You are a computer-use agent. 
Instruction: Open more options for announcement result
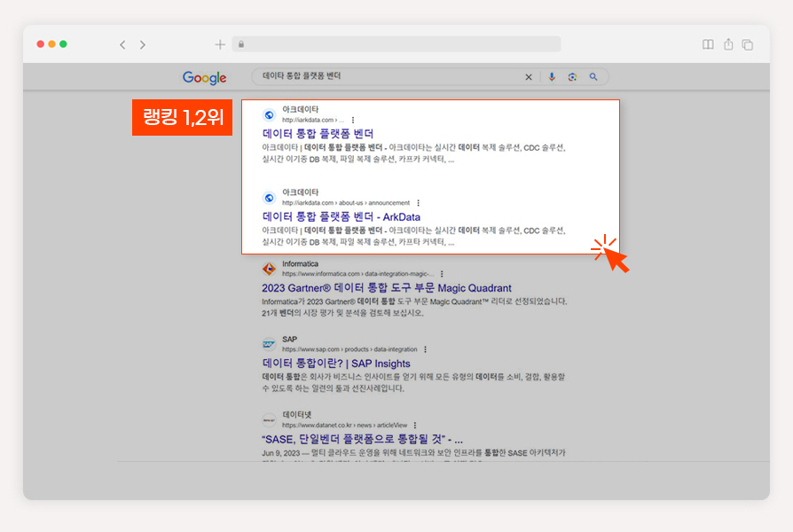coord(419,203)
